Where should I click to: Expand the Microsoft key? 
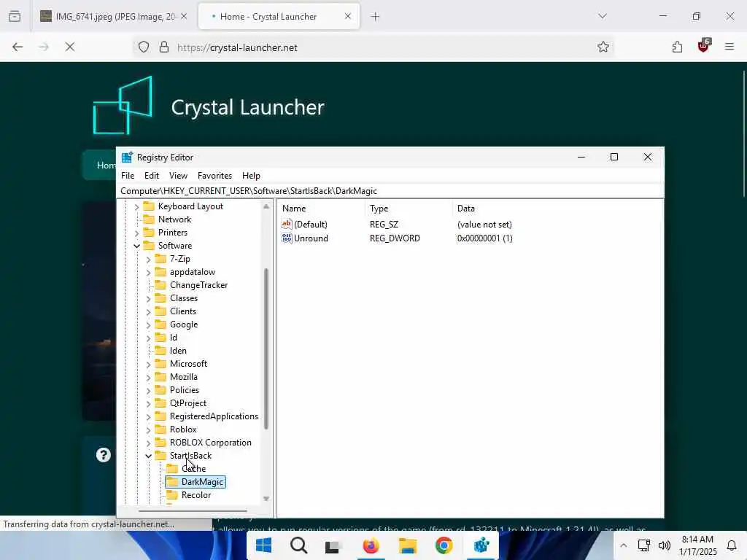[148, 365]
